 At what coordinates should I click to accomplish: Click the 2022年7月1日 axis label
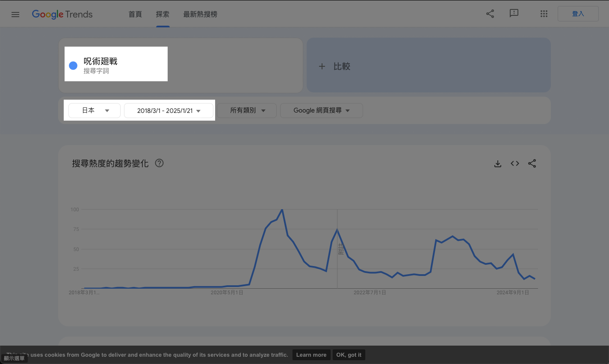tap(370, 293)
